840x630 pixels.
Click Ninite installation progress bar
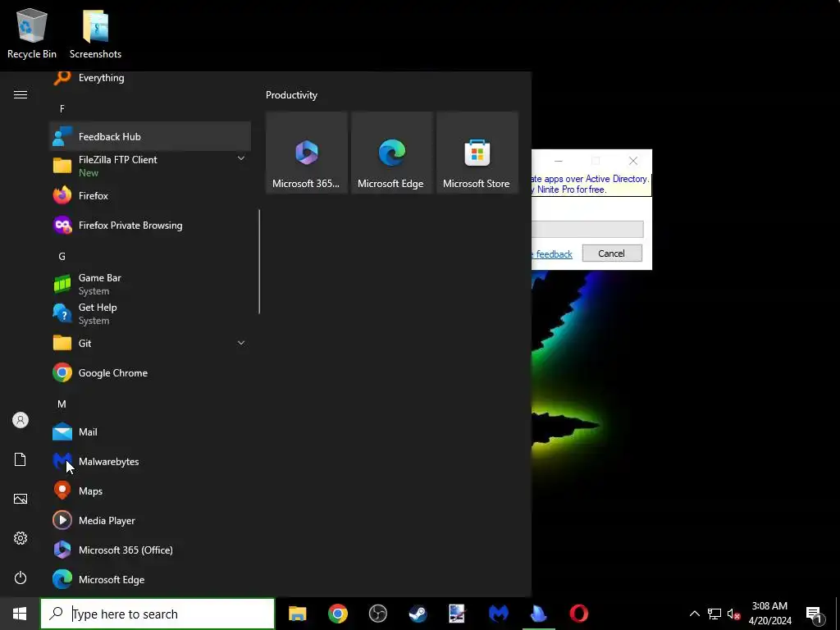pyautogui.click(x=587, y=229)
